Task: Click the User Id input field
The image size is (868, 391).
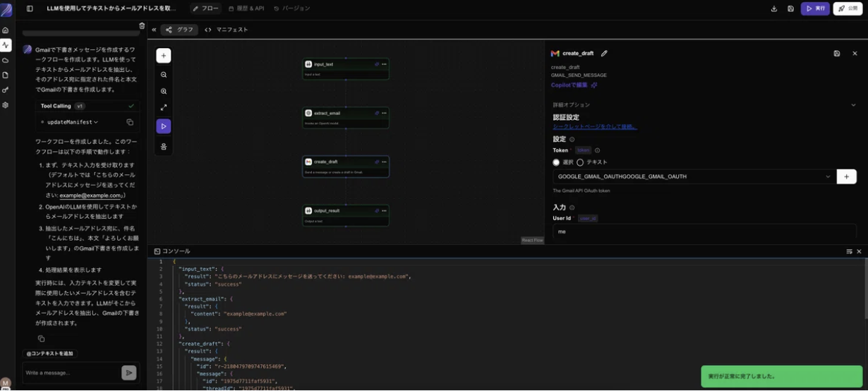Action: (704, 231)
